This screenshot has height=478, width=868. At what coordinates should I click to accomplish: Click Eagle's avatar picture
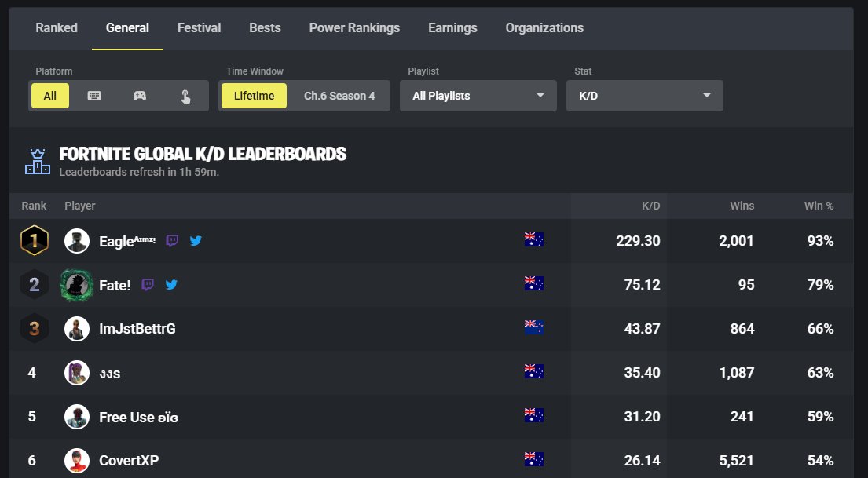tap(77, 241)
